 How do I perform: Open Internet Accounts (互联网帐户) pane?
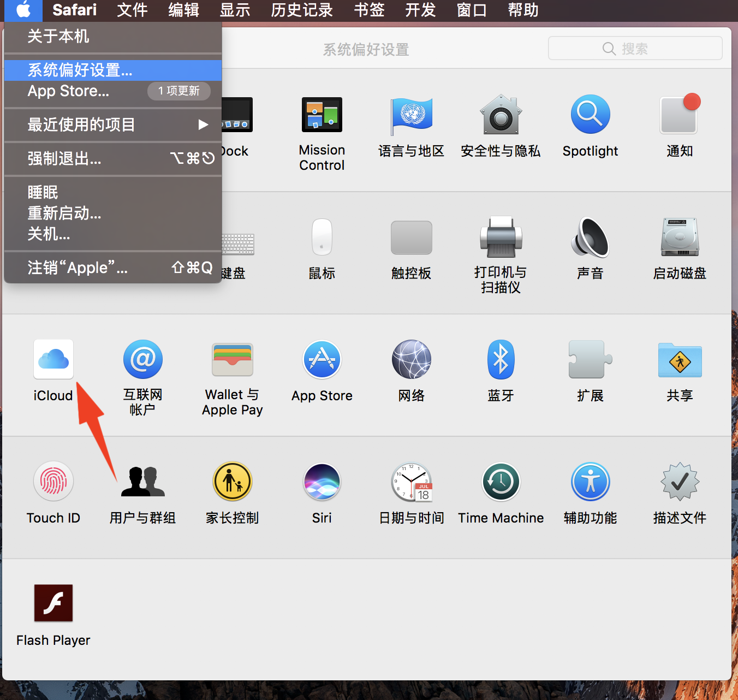click(143, 359)
